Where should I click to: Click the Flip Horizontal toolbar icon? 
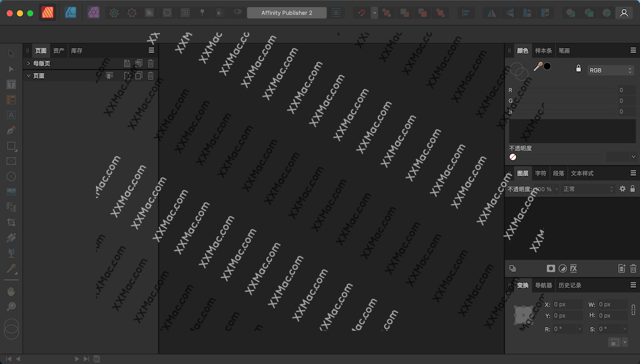pyautogui.click(x=492, y=13)
